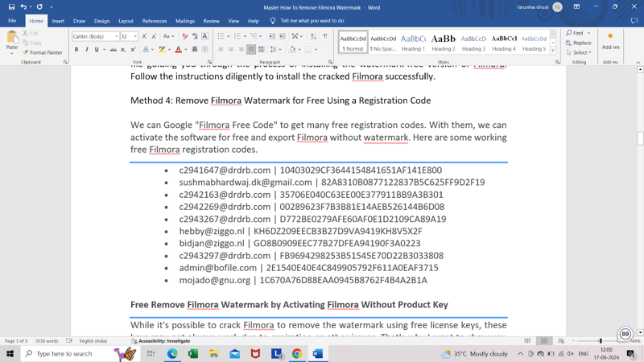Expand the font size dropdown
644x362 pixels.
(x=134, y=36)
